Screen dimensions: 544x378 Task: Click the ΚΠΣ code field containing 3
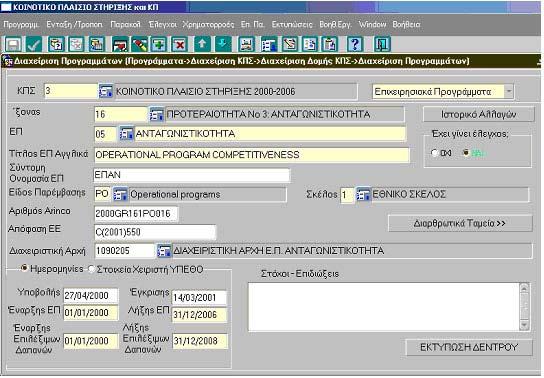71,91
